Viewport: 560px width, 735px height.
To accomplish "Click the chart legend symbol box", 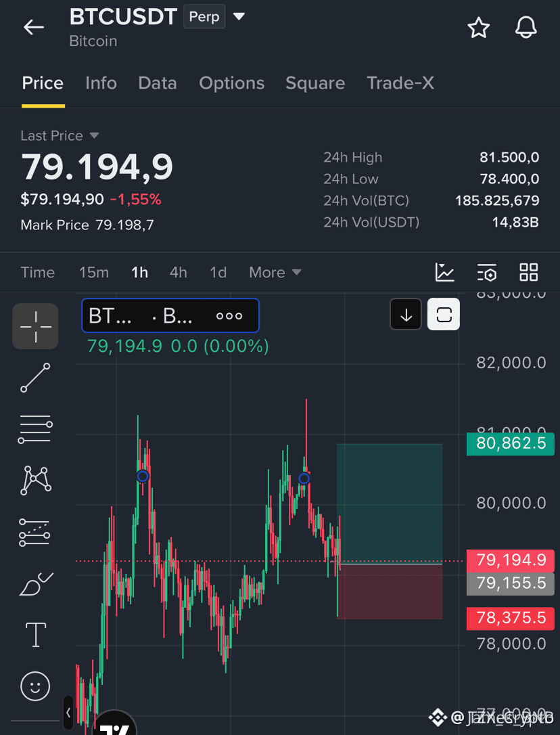I will click(170, 316).
